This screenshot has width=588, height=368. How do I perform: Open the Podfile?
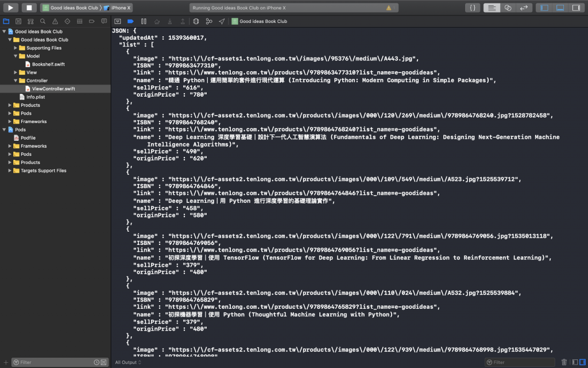[x=28, y=138]
